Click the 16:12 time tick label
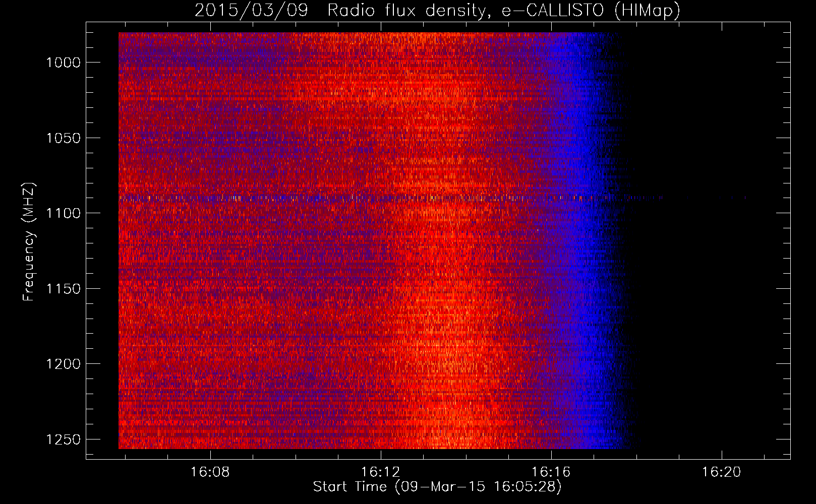The width and height of the screenshot is (816, 504). pyautogui.click(x=381, y=472)
